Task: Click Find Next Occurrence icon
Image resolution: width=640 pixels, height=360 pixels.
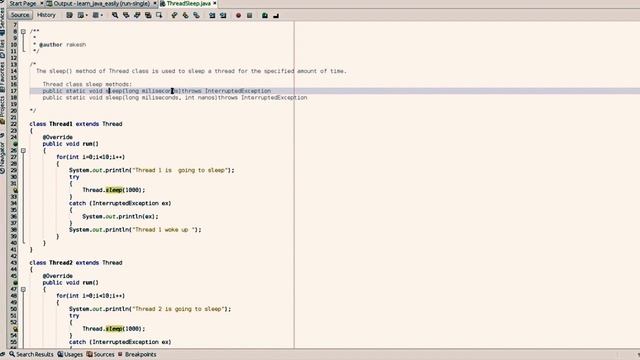Action: 137,15
